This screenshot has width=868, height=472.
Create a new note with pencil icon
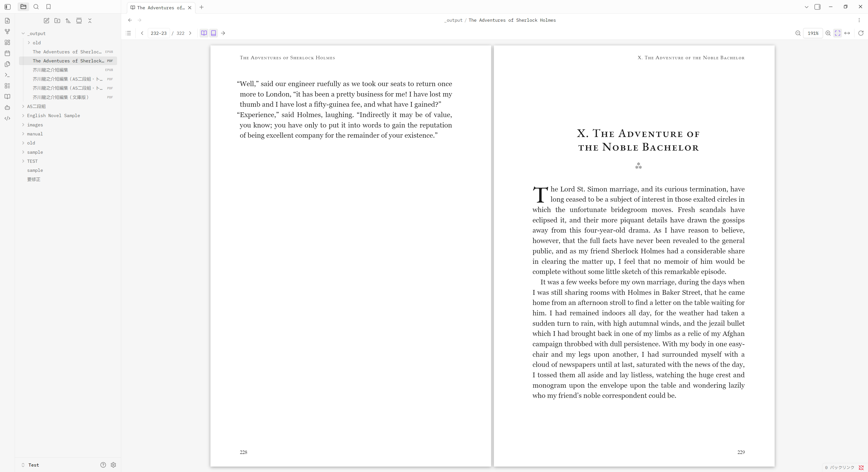pos(47,21)
